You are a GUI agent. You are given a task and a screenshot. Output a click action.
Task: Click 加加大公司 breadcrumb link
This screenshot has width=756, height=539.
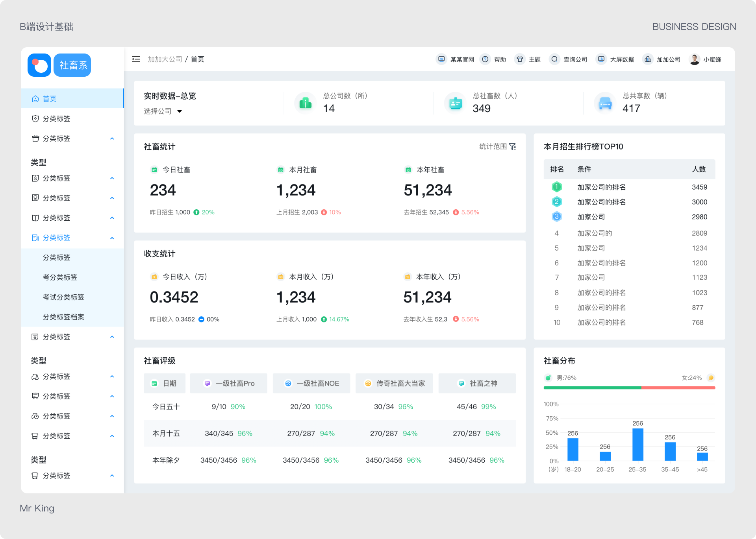coord(165,59)
